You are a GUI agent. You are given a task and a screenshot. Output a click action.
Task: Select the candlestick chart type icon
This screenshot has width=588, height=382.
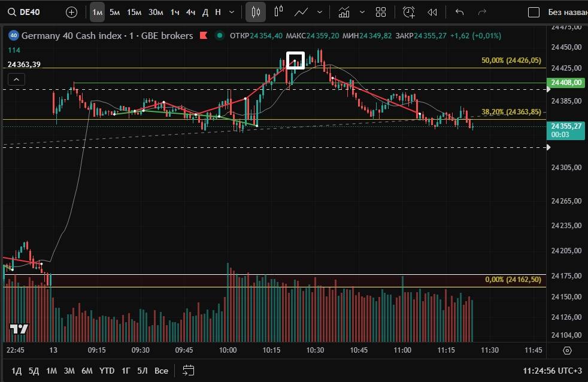click(x=256, y=12)
